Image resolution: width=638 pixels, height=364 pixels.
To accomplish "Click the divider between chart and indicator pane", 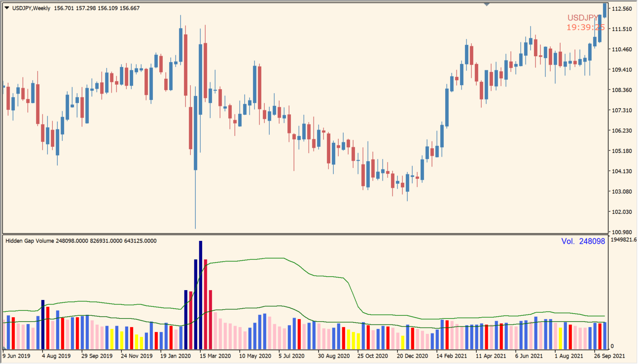I will 306,234.
